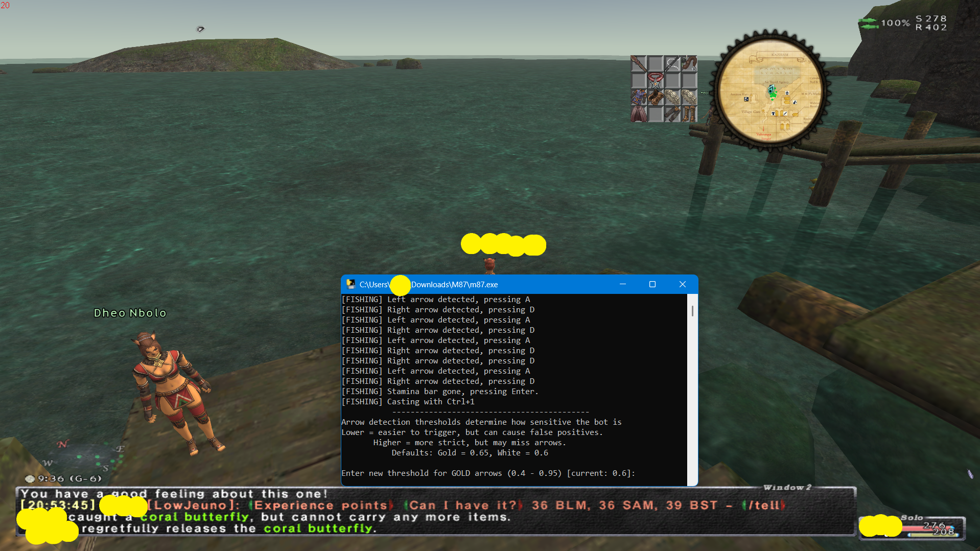Click the armor shop icon on minimap
This screenshot has width=980, height=551.
coord(773,113)
